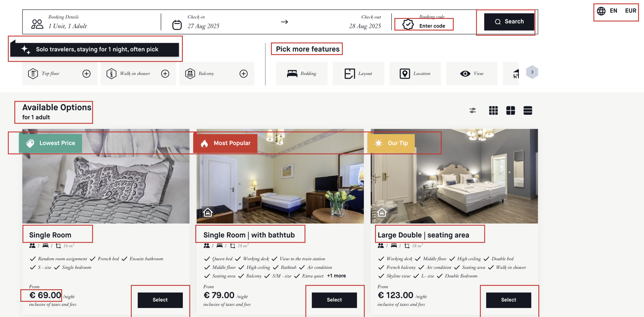The height and width of the screenshot is (317, 644).
Task: Open the Layout feature category
Action: pos(359,74)
